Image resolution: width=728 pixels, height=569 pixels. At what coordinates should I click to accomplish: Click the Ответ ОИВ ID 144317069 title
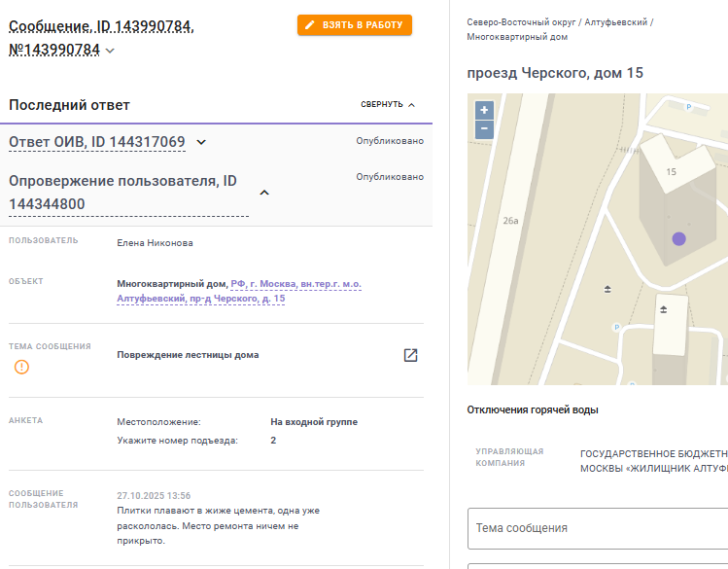[x=97, y=142]
